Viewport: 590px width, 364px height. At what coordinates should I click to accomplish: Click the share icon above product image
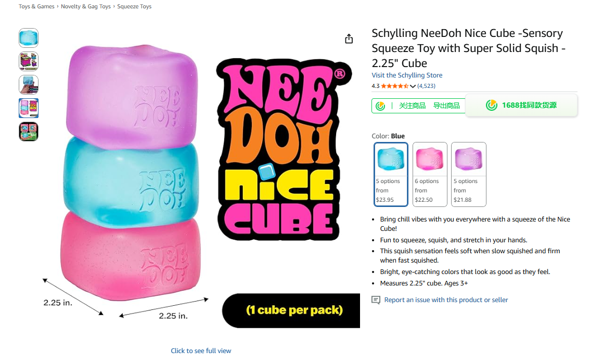pos(349,39)
